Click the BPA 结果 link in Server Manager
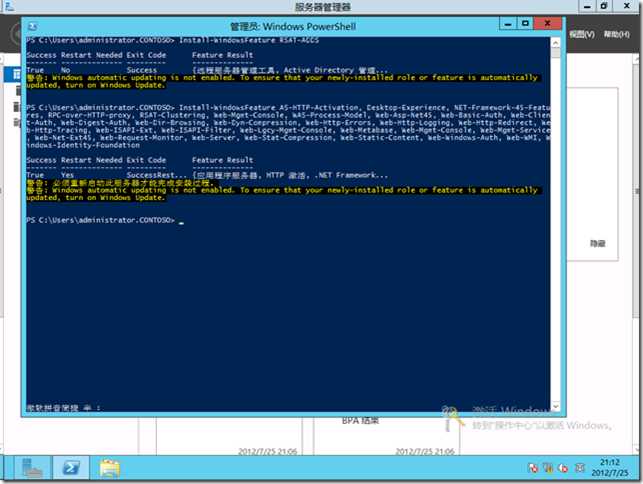Screen dimensions: 643x484 (360, 421)
